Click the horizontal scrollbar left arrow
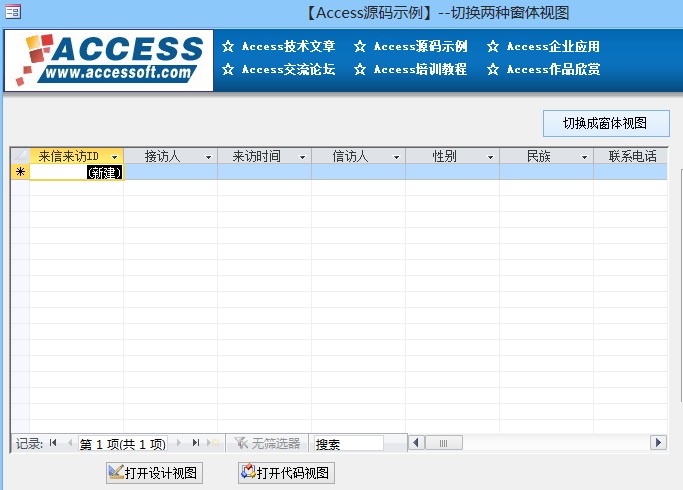The image size is (683, 490). pos(416,443)
